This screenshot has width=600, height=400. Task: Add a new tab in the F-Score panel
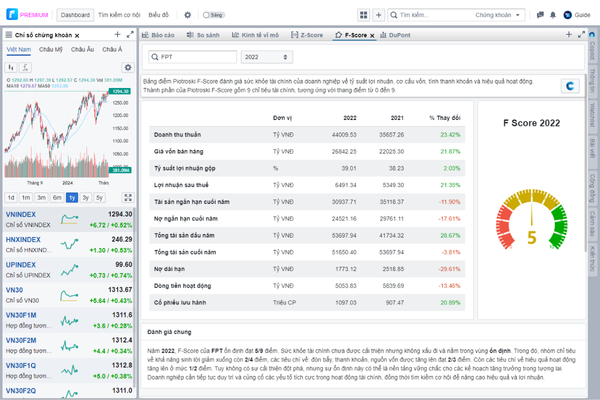tap(569, 34)
